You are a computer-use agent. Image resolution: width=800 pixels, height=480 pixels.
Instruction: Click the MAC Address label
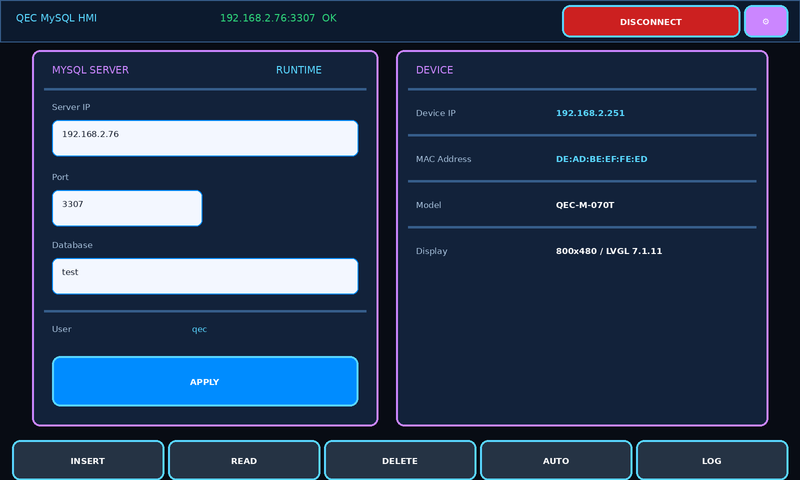coord(443,159)
